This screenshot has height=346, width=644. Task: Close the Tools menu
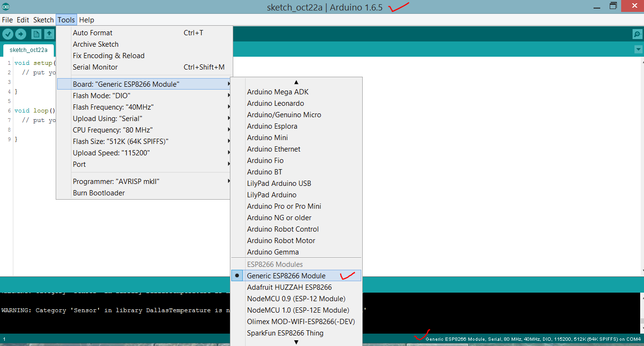point(66,20)
